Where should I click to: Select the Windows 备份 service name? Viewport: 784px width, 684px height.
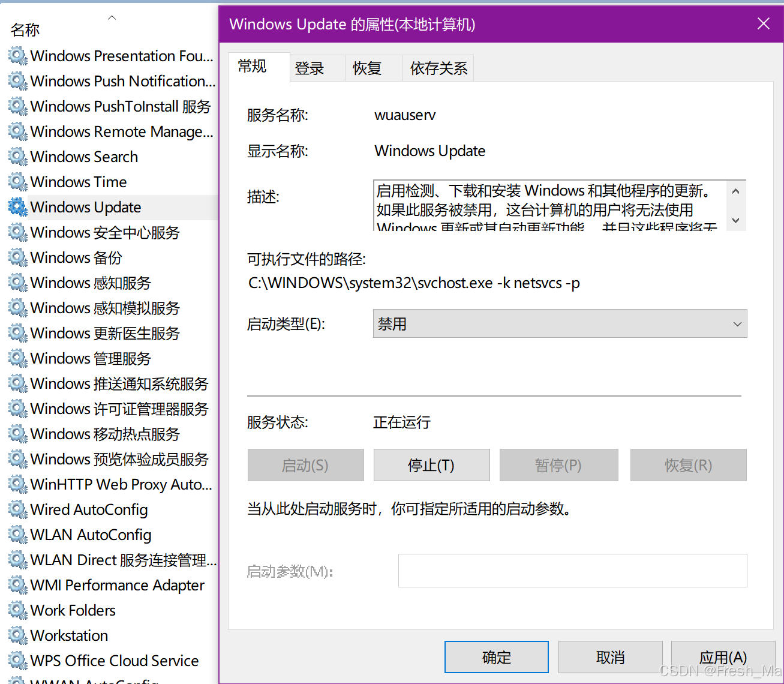tap(76, 258)
